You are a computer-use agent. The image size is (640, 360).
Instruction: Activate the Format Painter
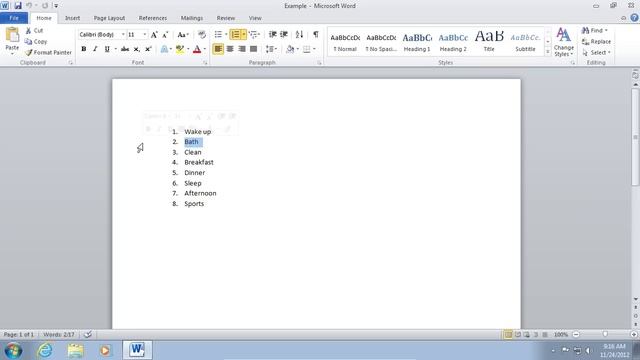(48, 53)
